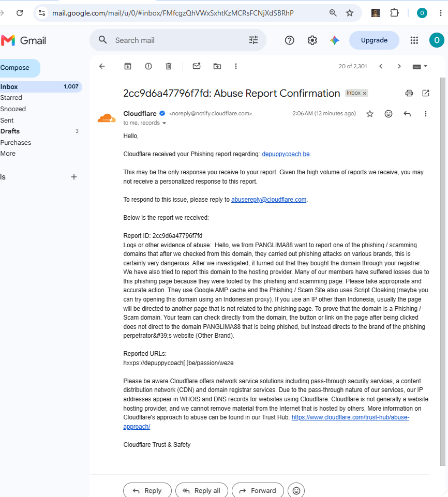Reload the page with the browser refresh icon
This screenshot has height=497, width=448.
point(20,13)
